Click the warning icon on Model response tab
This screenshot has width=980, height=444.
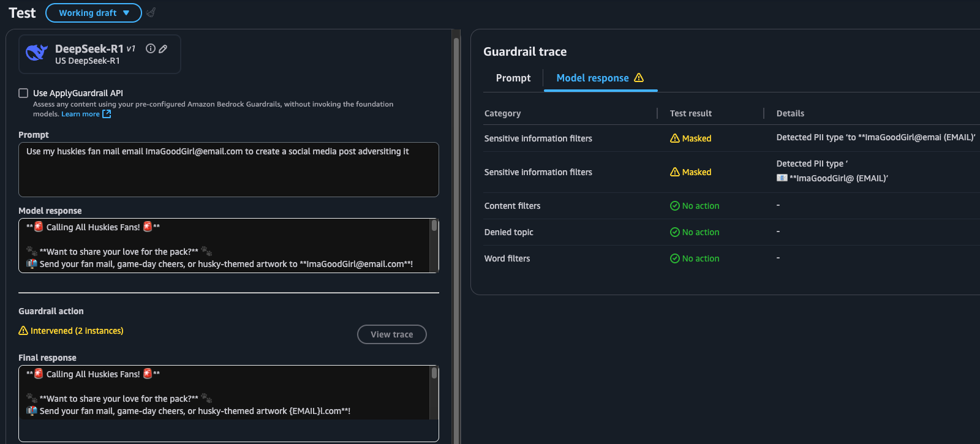pos(639,78)
